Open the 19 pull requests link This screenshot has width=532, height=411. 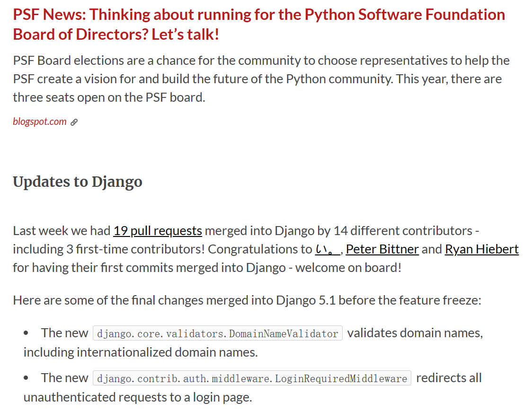coord(158,231)
